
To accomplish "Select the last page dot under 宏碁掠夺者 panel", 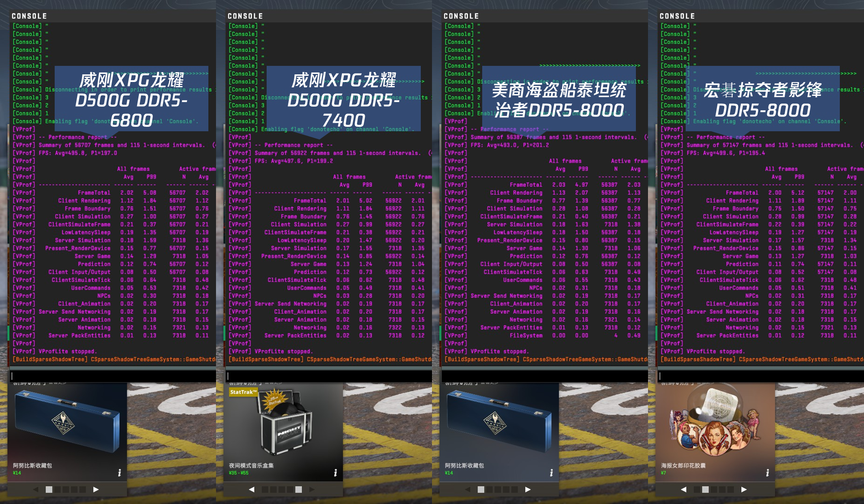I will (730, 489).
